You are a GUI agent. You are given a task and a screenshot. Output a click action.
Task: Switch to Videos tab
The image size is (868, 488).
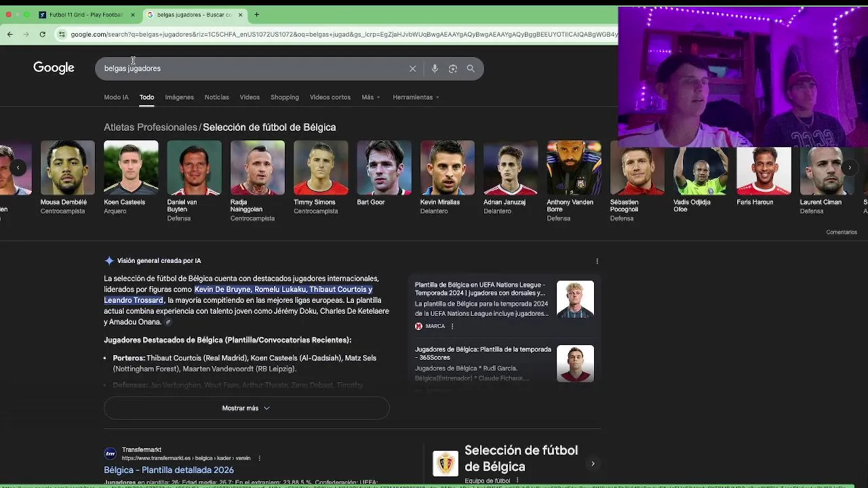pyautogui.click(x=250, y=97)
